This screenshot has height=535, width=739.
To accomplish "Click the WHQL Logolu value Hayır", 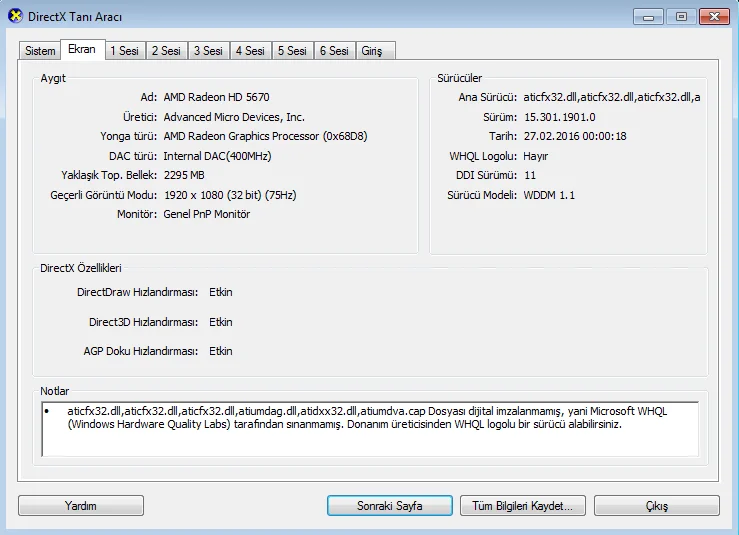I will [x=535, y=156].
